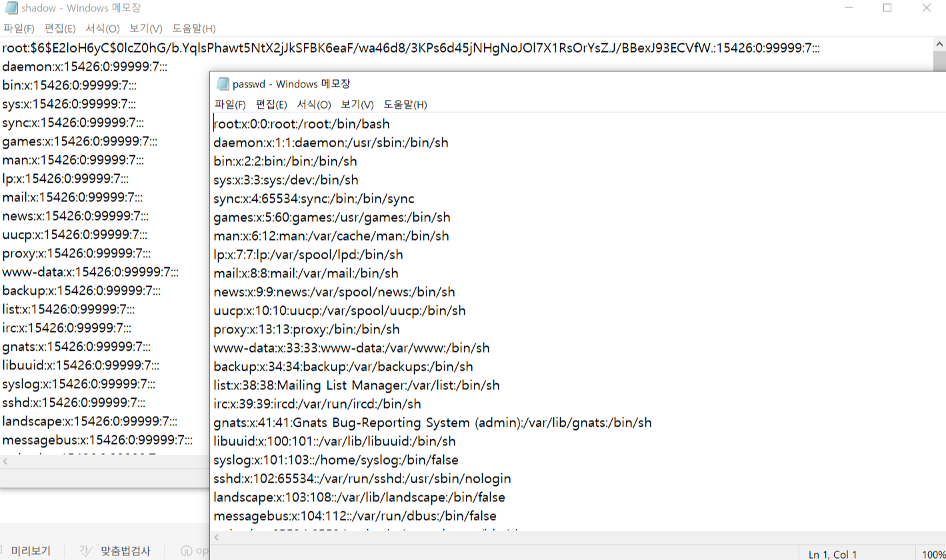This screenshot has height=560, width=946.
Task: Click the landscape:x:103:108 line in passwd
Action: [x=359, y=497]
